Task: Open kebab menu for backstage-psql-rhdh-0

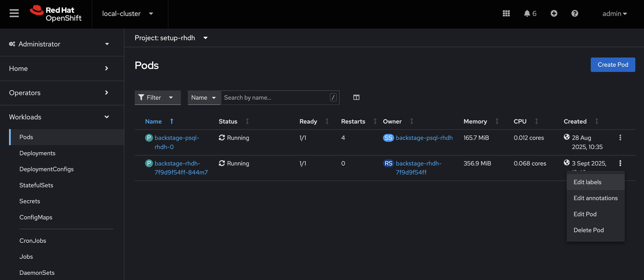Action: (x=620, y=138)
